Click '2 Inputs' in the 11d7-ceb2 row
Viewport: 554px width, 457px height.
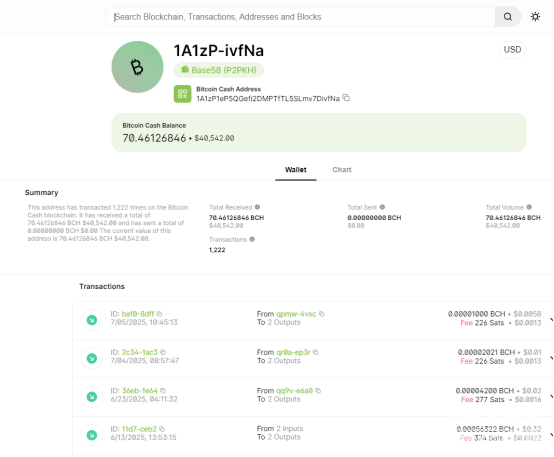(x=290, y=429)
